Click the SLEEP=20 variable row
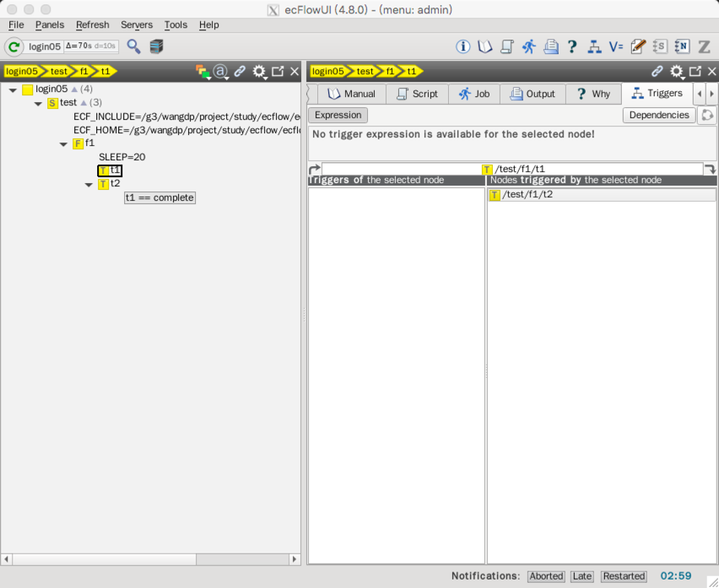The height and width of the screenshot is (588, 719). (x=122, y=157)
